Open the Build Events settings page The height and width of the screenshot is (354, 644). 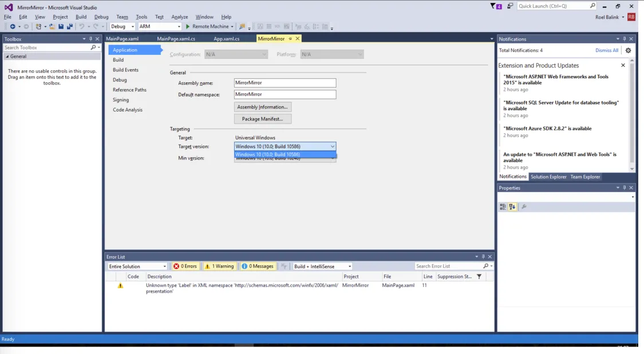pyautogui.click(x=126, y=70)
